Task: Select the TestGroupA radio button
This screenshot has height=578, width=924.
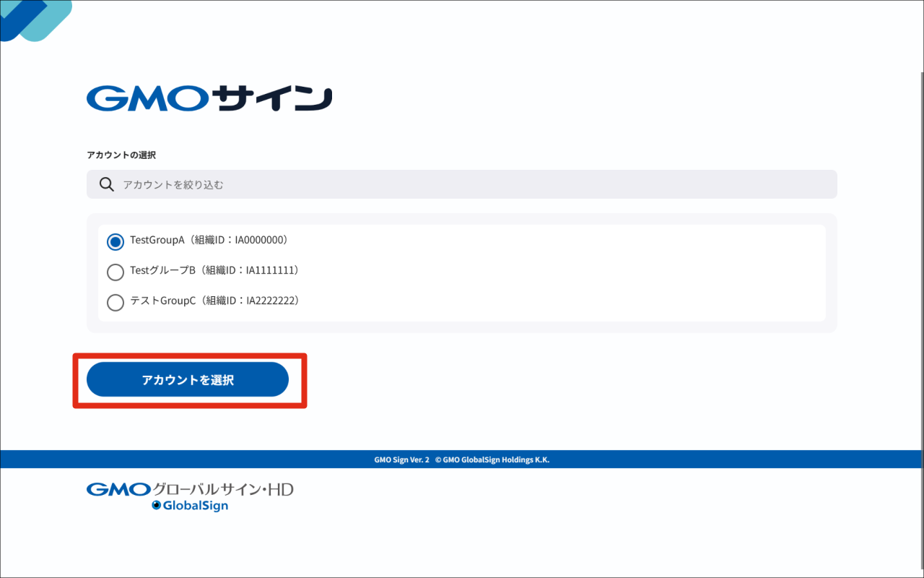Action: tap(115, 242)
